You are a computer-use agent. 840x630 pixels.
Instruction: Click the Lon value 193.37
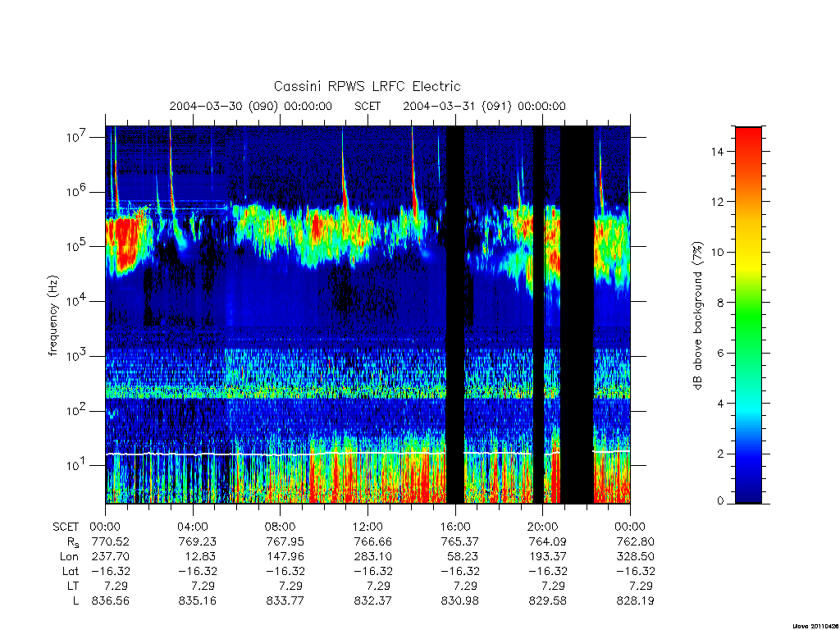point(547,557)
